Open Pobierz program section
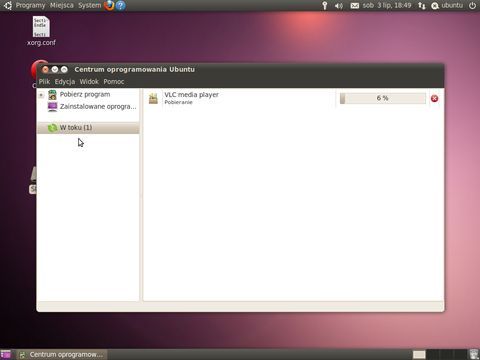Viewport: 480px width, 360px height. pos(85,94)
